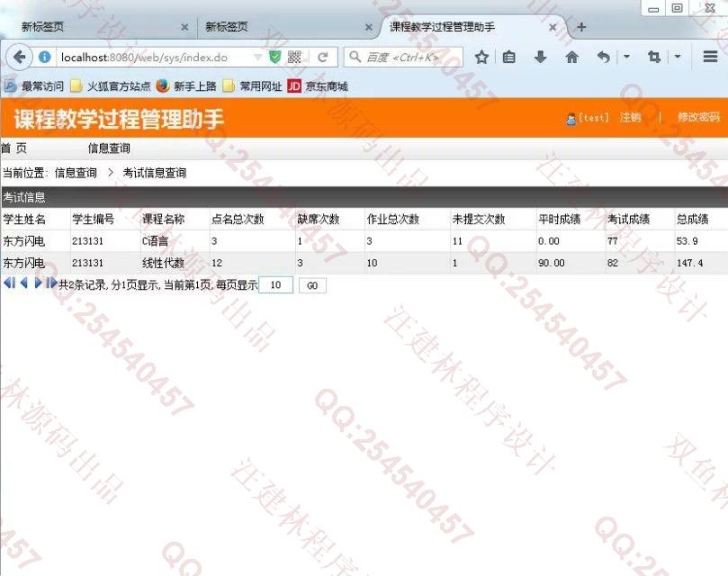Screen dimensions: 728x576
Task: Open the site information icon in address bar
Action: [x=45, y=57]
